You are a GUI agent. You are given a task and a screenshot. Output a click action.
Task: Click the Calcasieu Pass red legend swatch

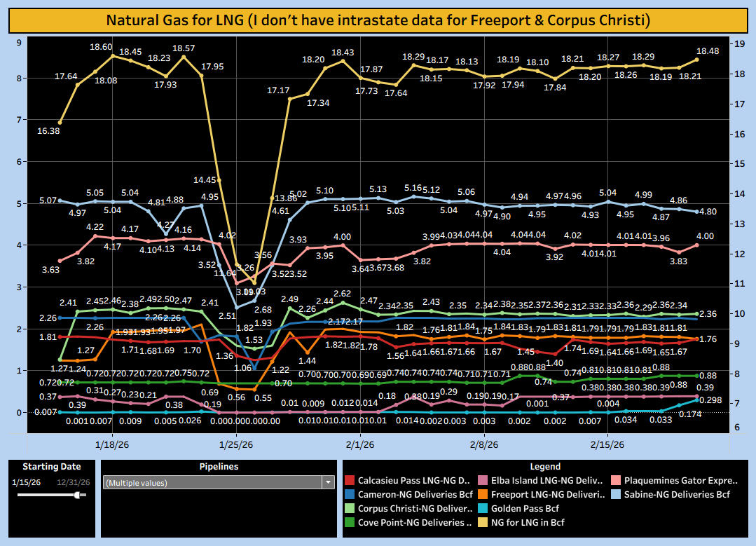tap(349, 481)
